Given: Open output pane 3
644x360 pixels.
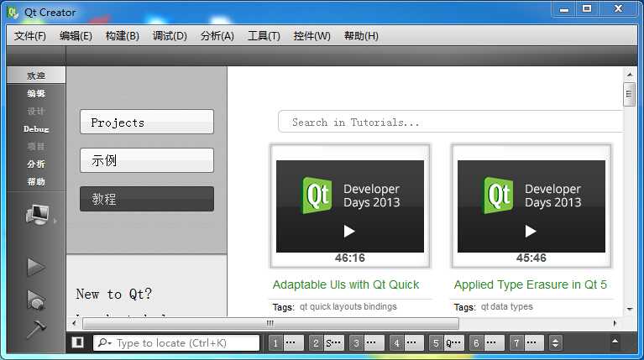Looking at the screenshot, I should point(366,342).
